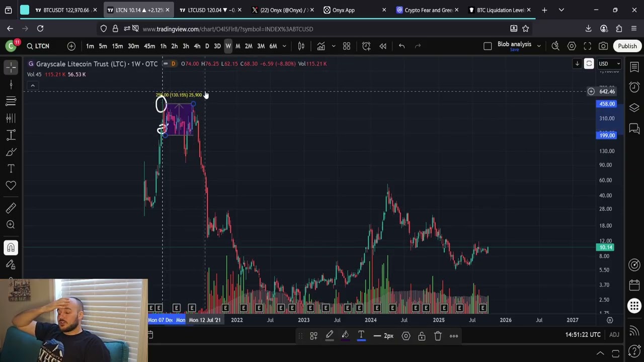Select the text annotation tool in the left sidebar
644x362 pixels.
11,168
